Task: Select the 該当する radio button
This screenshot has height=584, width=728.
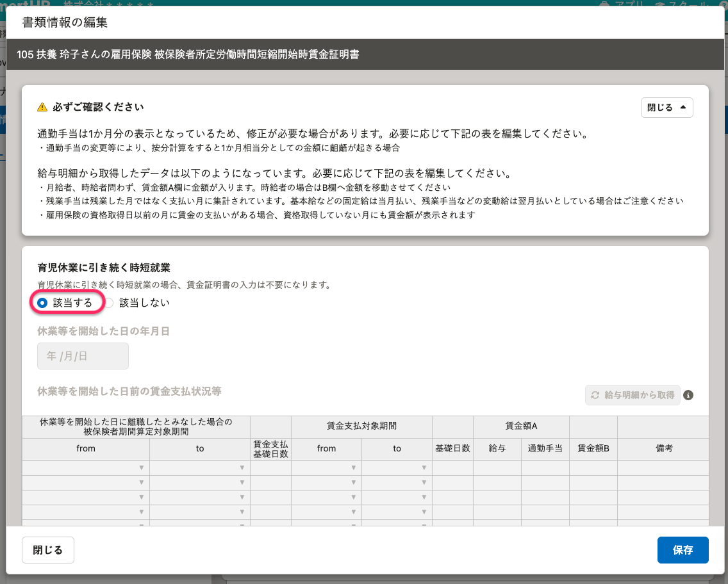Action: tap(43, 303)
